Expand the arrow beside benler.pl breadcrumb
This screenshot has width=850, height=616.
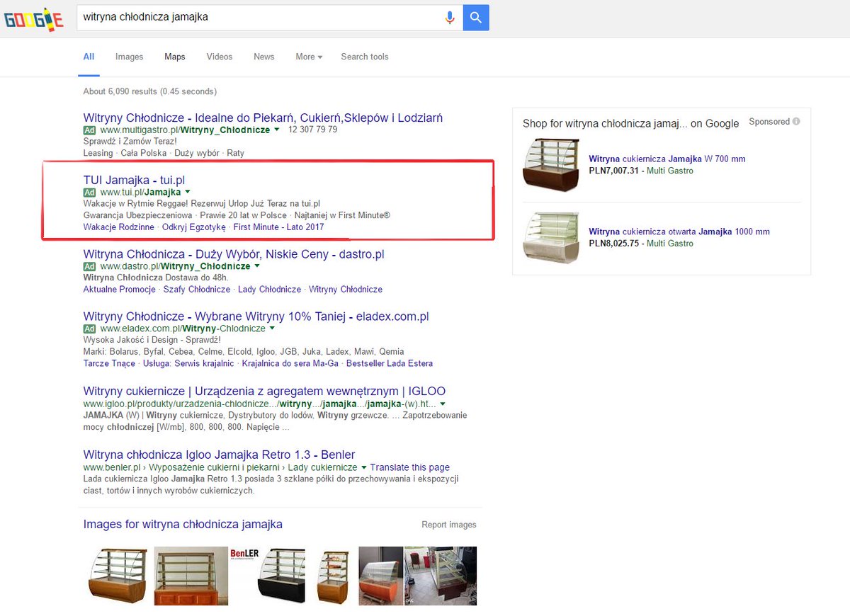364,467
